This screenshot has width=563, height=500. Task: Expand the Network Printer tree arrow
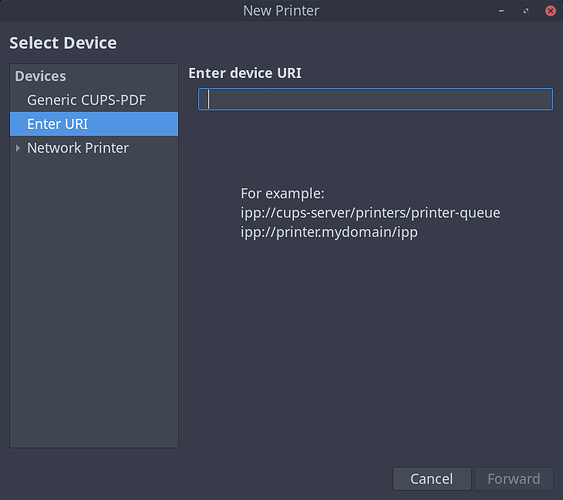tap(18, 148)
